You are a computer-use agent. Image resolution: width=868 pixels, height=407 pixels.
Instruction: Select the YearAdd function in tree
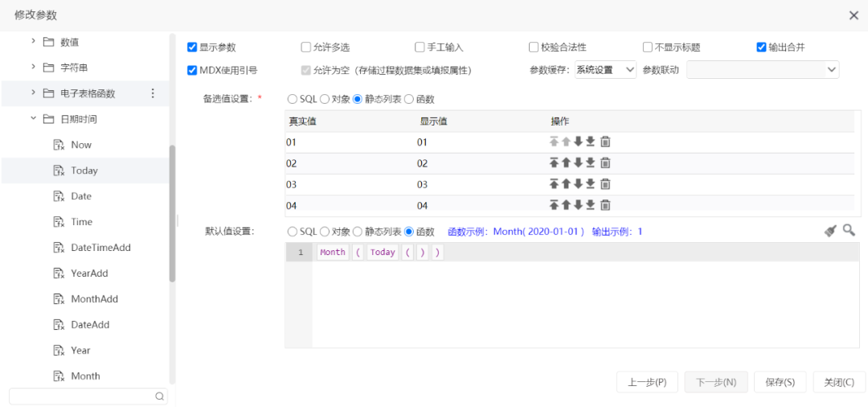coord(89,273)
